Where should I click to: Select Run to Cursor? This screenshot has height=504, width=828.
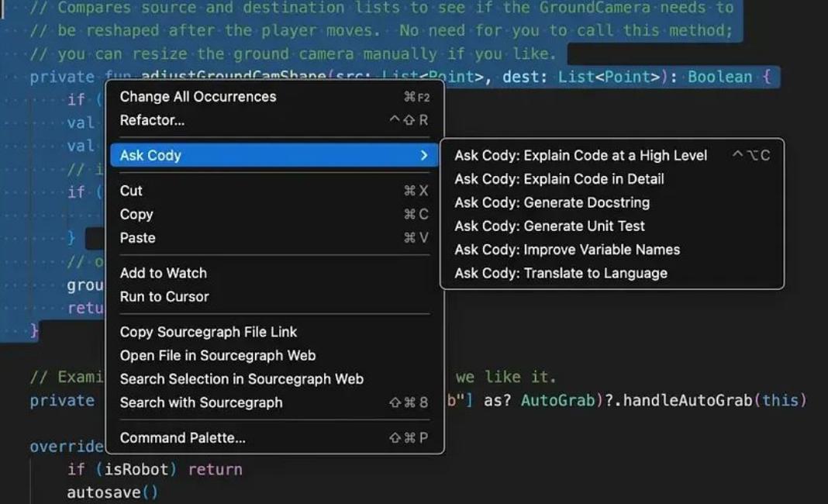[x=274, y=296]
